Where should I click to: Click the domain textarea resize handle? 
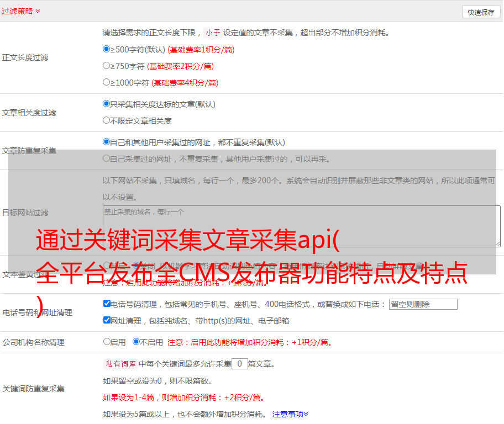tap(497, 243)
